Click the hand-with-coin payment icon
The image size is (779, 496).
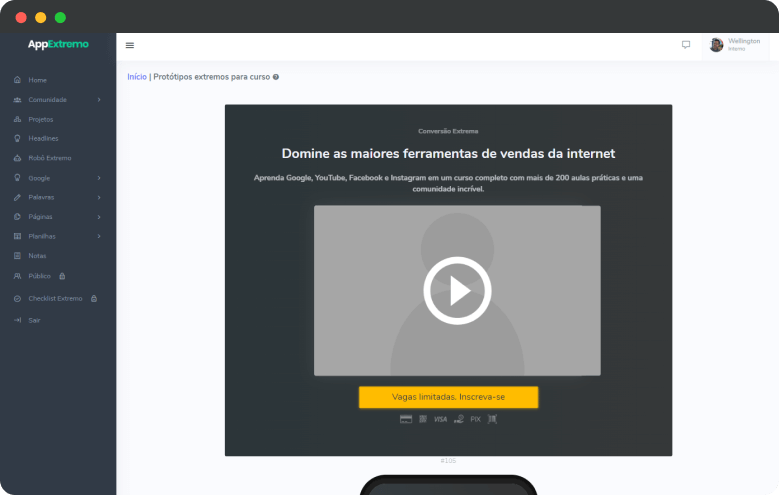point(459,419)
